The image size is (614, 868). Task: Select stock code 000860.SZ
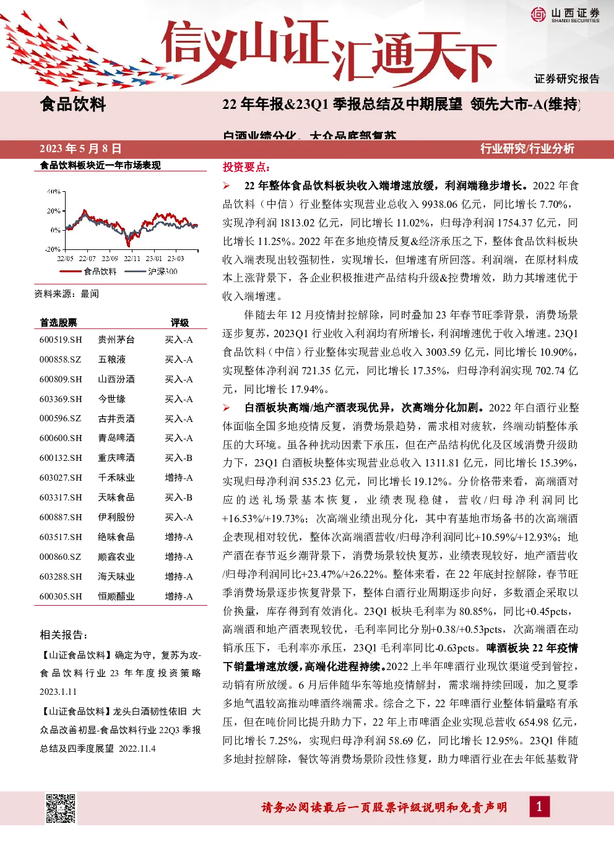pyautogui.click(x=60, y=557)
